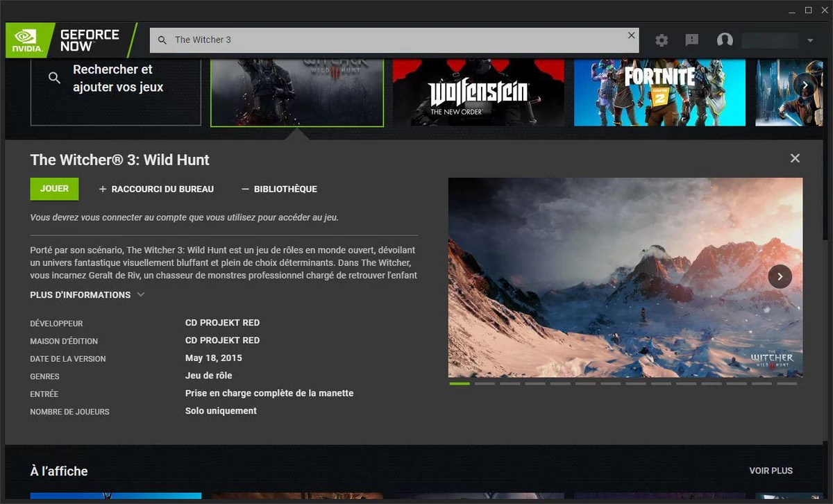The image size is (833, 504).
Task: Maximize the GeForce NOW window
Action: pyautogui.click(x=808, y=10)
